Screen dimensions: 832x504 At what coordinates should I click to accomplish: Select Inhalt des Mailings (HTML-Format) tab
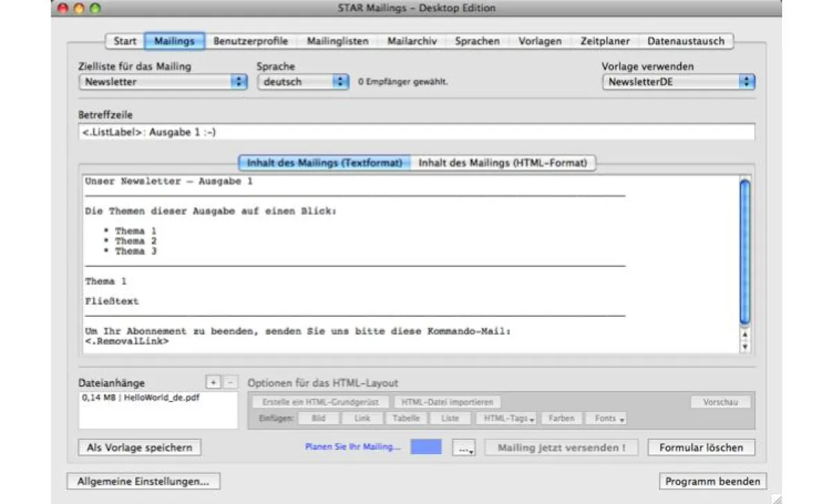tap(503, 163)
